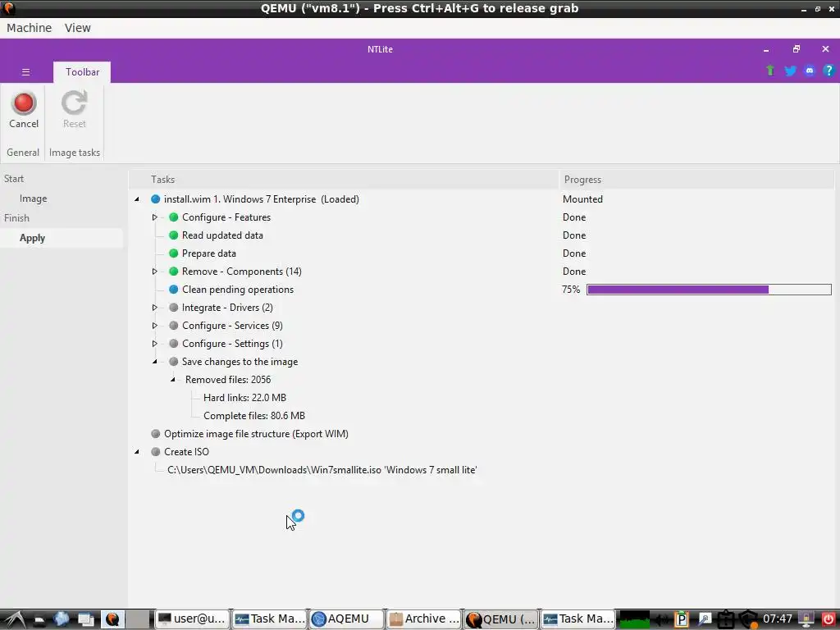Click the 75% progress bar
This screenshot has height=630, width=840.
[709, 290]
